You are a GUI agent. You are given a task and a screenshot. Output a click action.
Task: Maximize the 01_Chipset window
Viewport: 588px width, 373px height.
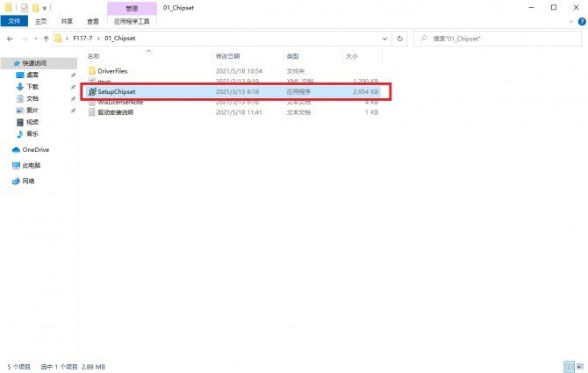click(554, 8)
